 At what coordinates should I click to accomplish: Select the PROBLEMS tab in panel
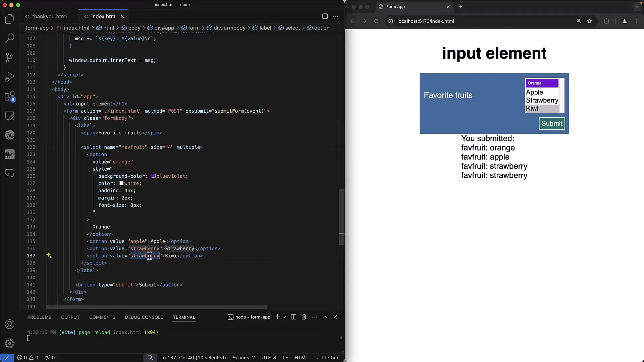(39, 317)
